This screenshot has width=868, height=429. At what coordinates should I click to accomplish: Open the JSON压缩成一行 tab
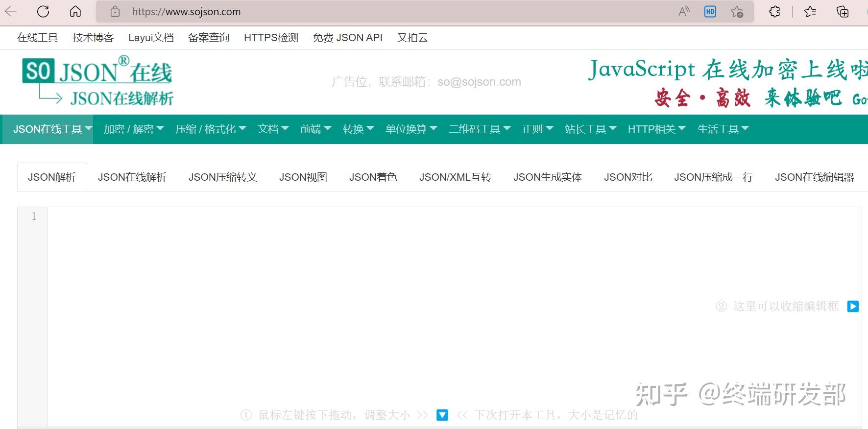point(713,177)
